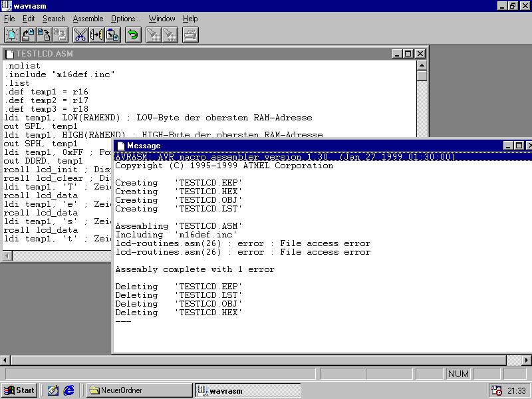Open the Window menu
532x399 pixels.
[162, 19]
